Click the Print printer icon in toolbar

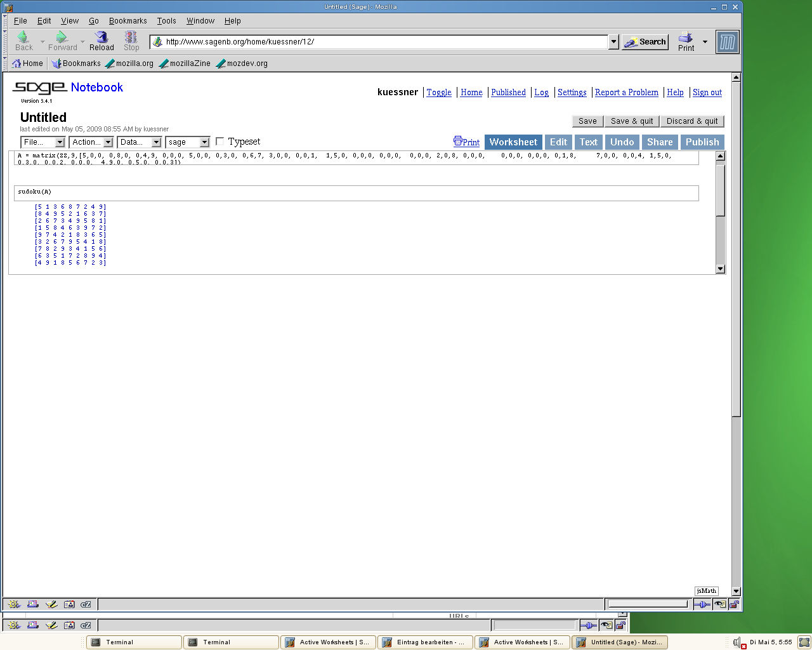coord(686,38)
